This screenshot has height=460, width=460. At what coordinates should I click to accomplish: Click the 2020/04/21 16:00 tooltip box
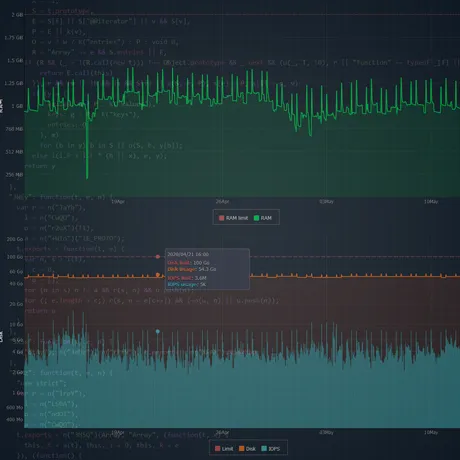(x=207, y=269)
